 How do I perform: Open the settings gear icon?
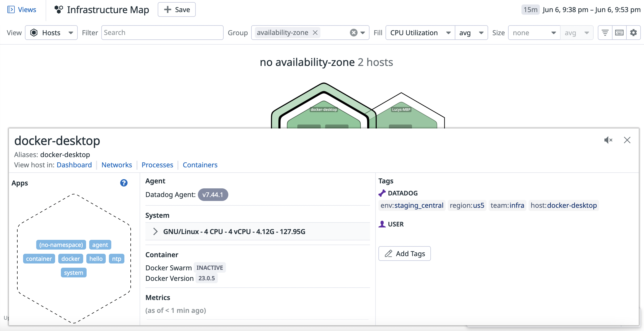click(x=633, y=33)
